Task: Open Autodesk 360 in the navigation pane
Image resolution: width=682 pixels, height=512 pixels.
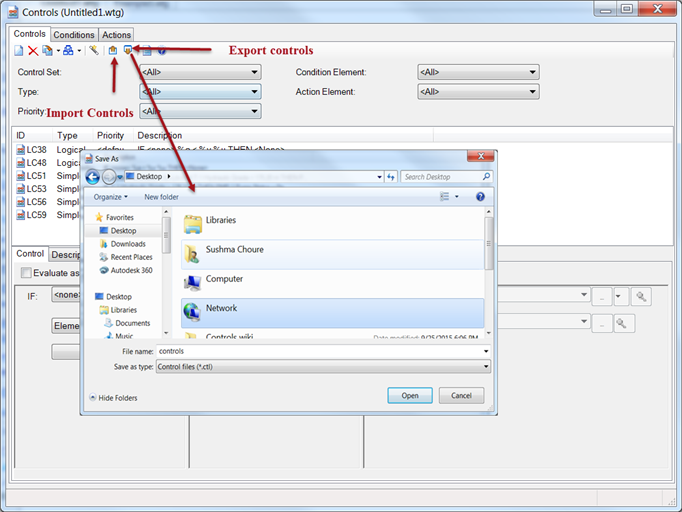Action: [x=126, y=270]
